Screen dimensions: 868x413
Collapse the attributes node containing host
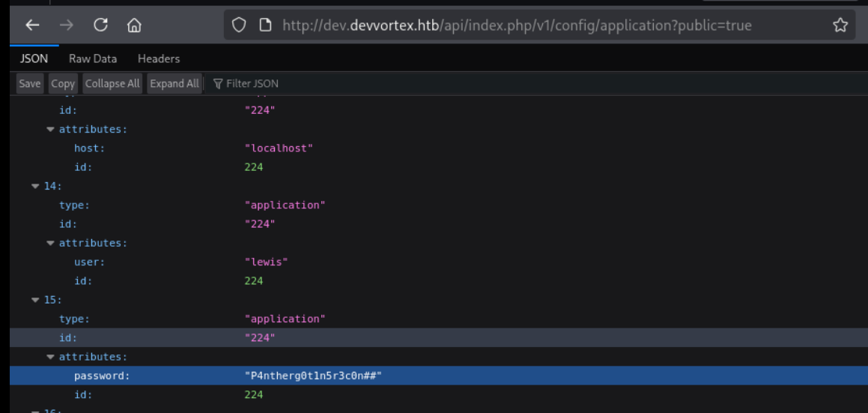click(51, 129)
